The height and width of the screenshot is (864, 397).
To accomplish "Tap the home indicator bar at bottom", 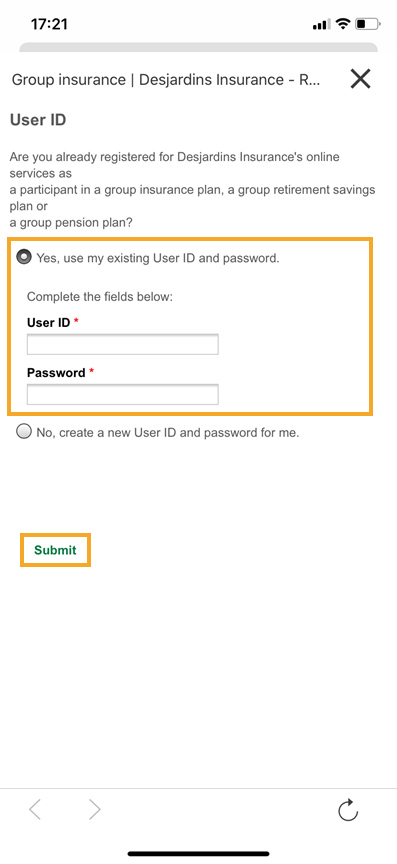I will (x=198, y=854).
